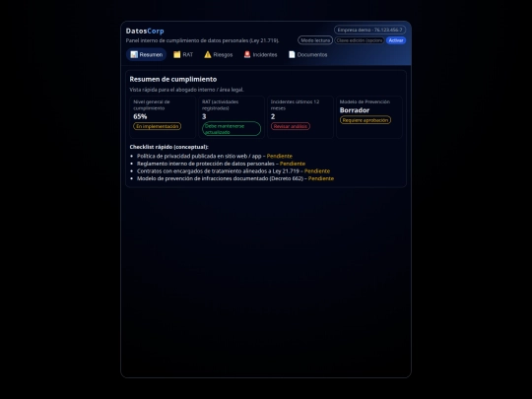Screen dimensions: 532x399
Task: Click the Checklist rápido (conceptual) label
Action: [x=169, y=147]
